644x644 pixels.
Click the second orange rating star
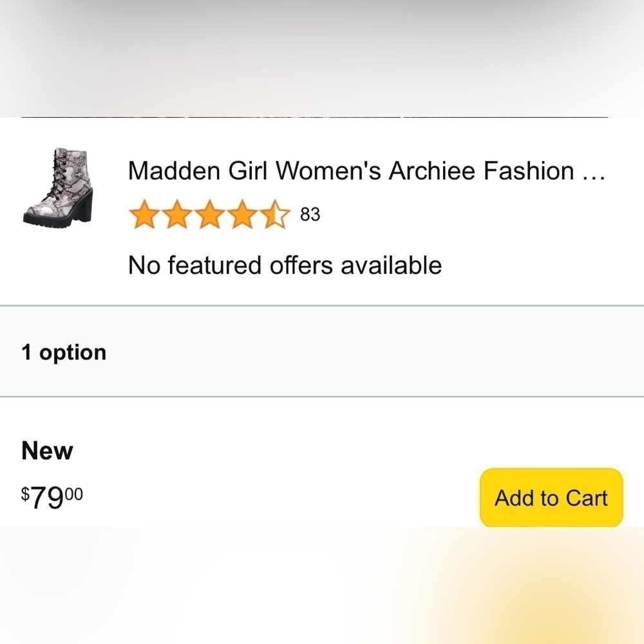(x=176, y=214)
